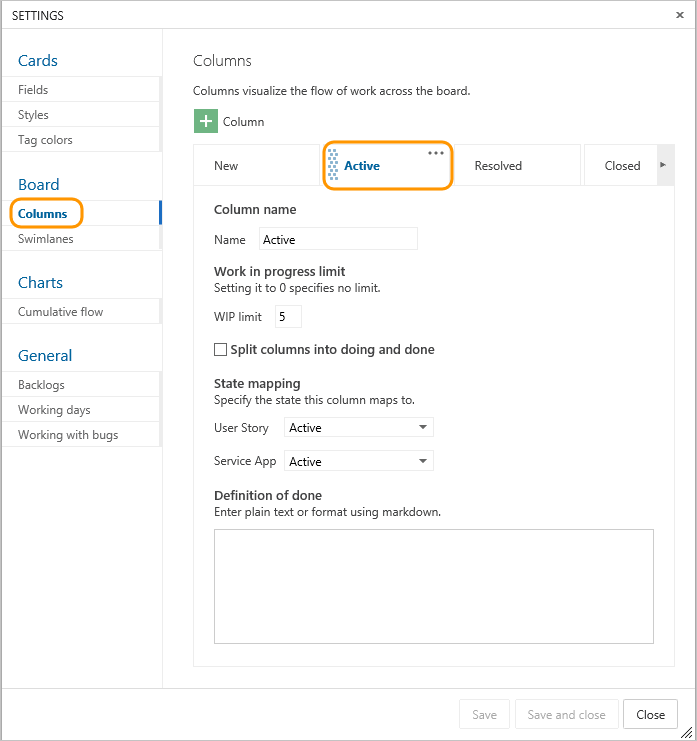Viewport: 697px width, 741px height.
Task: Open Working with bugs settings
Action: 81,434
